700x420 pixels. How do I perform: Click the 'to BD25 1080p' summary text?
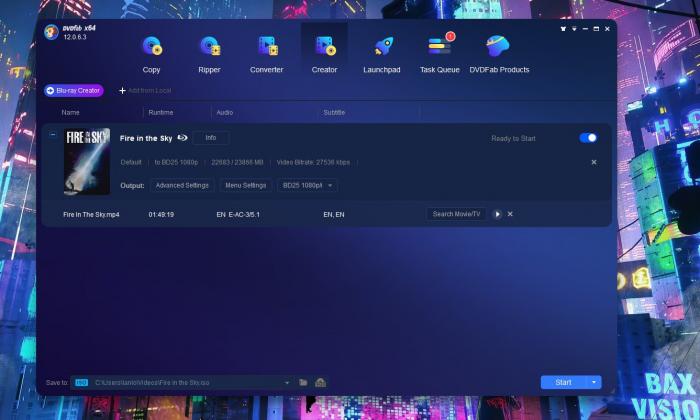click(176, 162)
